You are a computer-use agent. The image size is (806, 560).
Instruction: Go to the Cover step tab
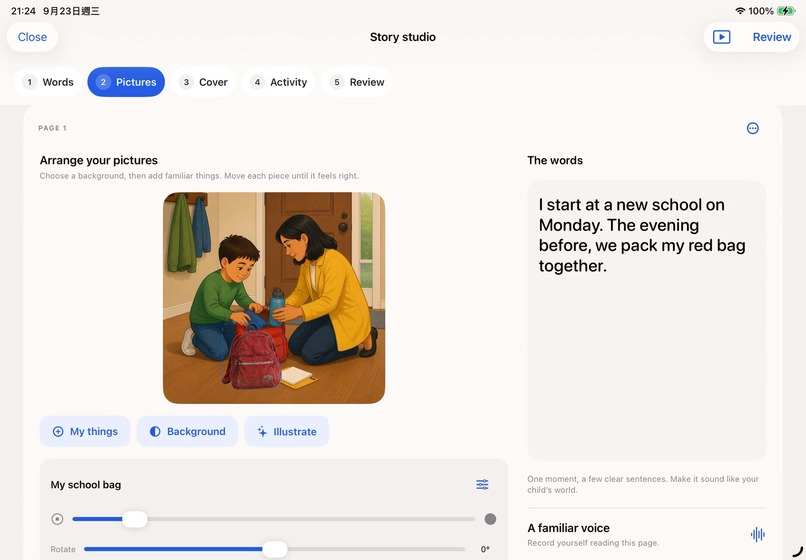[203, 82]
